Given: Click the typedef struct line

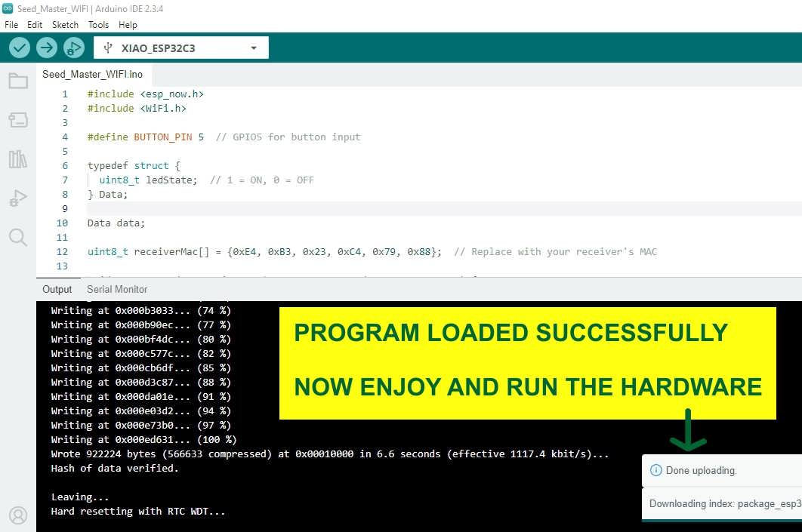Looking at the screenshot, I should (134, 165).
